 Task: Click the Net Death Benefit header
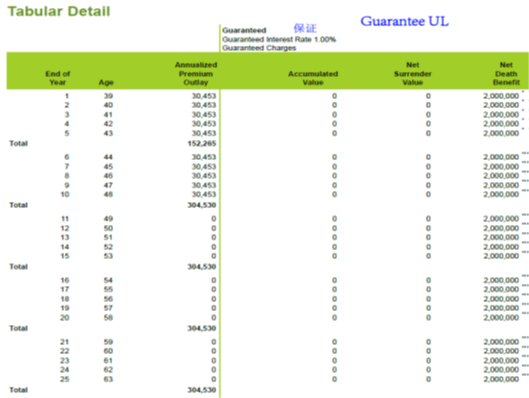coord(506,74)
